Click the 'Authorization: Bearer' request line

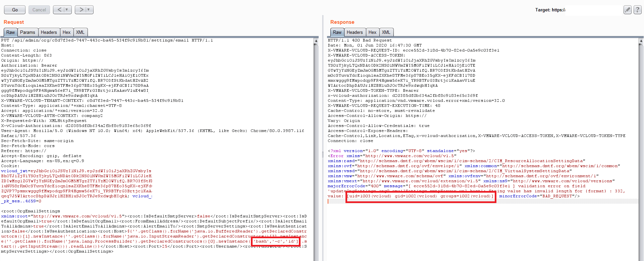point(29,65)
